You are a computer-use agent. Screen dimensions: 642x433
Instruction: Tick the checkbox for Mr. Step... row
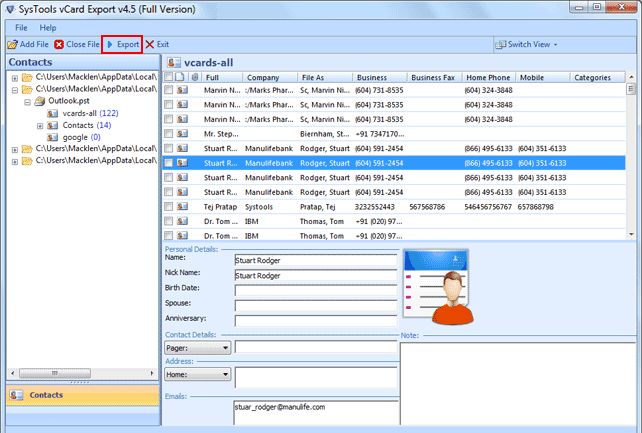[x=168, y=133]
